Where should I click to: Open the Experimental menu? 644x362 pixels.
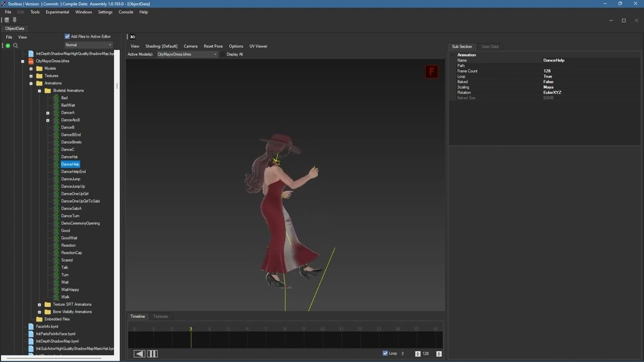pos(57,12)
